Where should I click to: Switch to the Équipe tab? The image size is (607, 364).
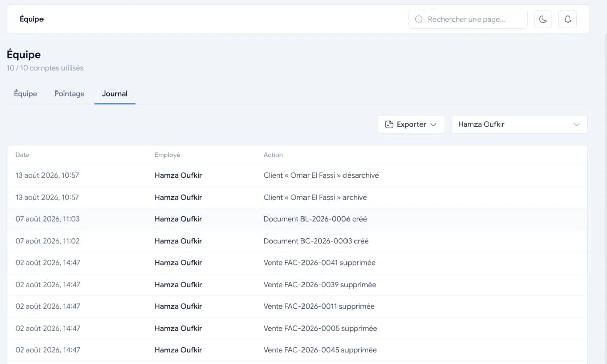(25, 94)
